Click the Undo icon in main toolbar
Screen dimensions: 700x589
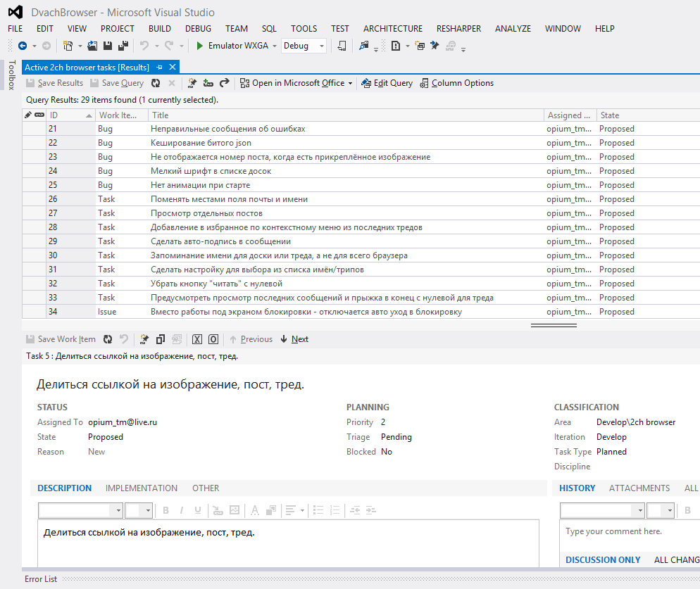click(x=144, y=46)
